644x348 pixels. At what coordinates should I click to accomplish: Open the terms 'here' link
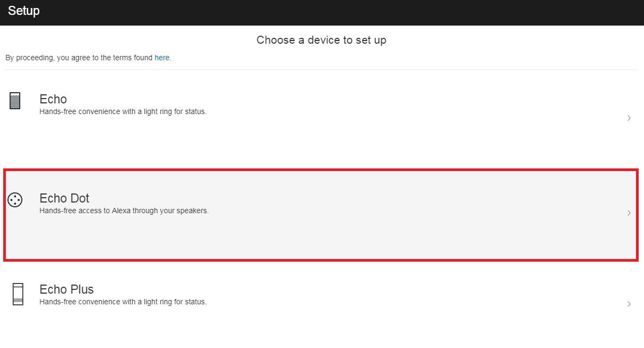[162, 58]
